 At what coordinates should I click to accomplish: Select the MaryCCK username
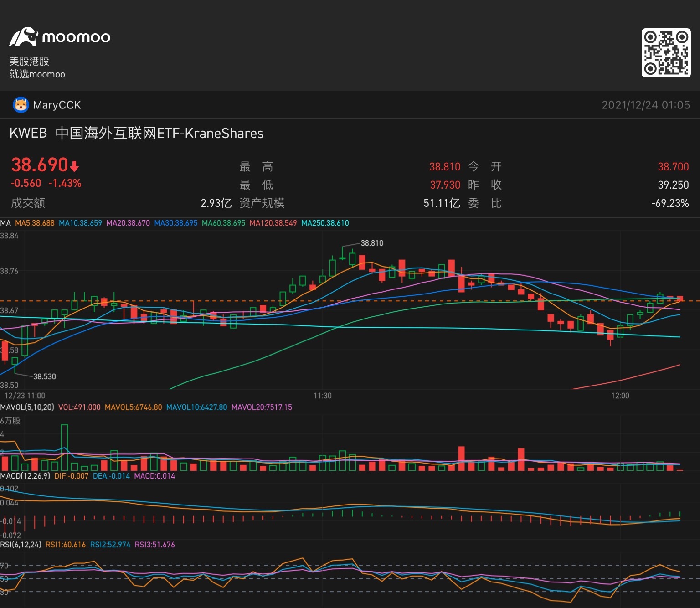coord(57,105)
